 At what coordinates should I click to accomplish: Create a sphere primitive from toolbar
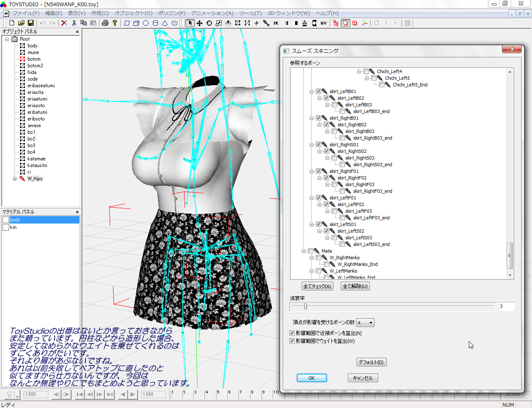click(145, 23)
